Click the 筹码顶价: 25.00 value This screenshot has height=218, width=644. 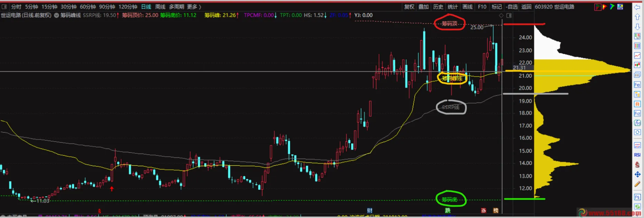coord(140,15)
